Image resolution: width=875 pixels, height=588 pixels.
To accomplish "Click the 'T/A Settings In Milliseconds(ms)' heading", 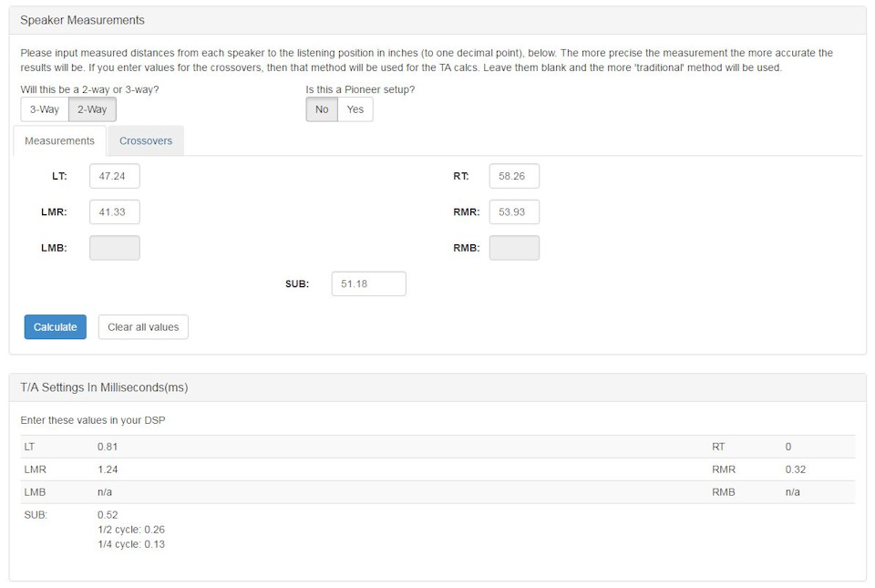I will [104, 387].
